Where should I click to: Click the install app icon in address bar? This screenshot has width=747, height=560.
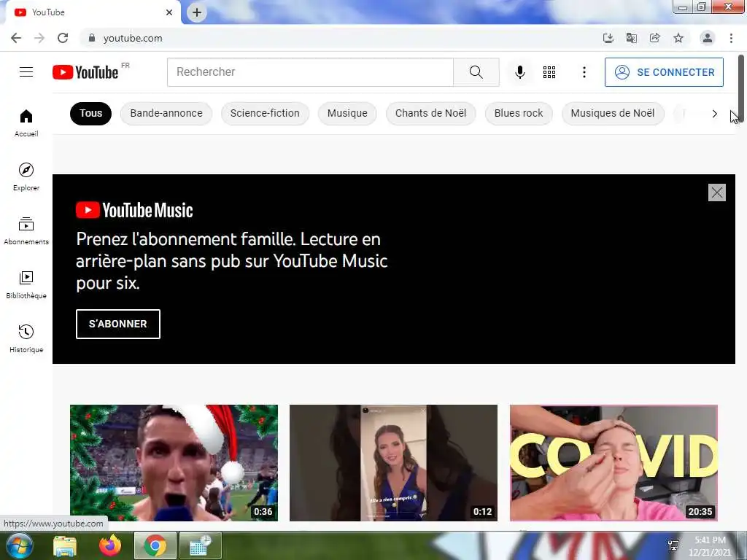click(608, 38)
